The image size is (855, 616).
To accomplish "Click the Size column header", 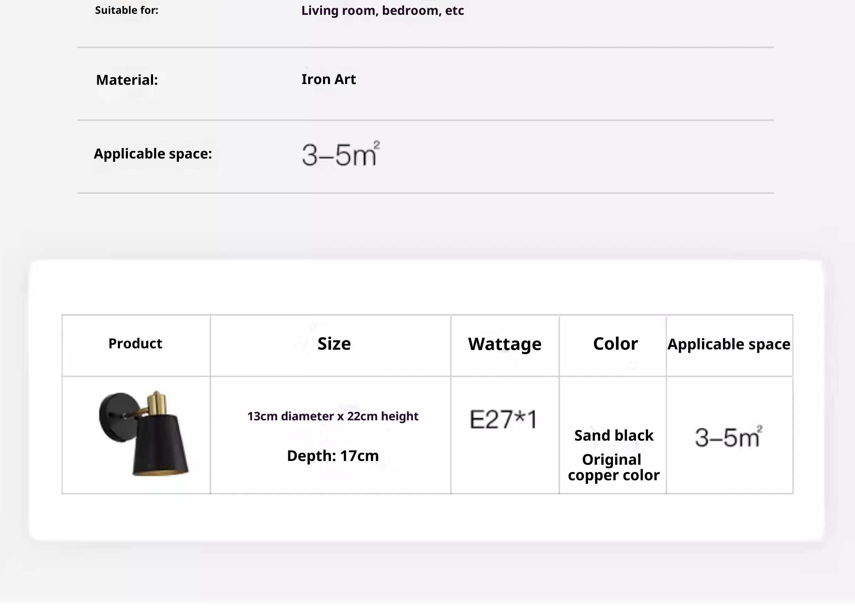I will (334, 343).
